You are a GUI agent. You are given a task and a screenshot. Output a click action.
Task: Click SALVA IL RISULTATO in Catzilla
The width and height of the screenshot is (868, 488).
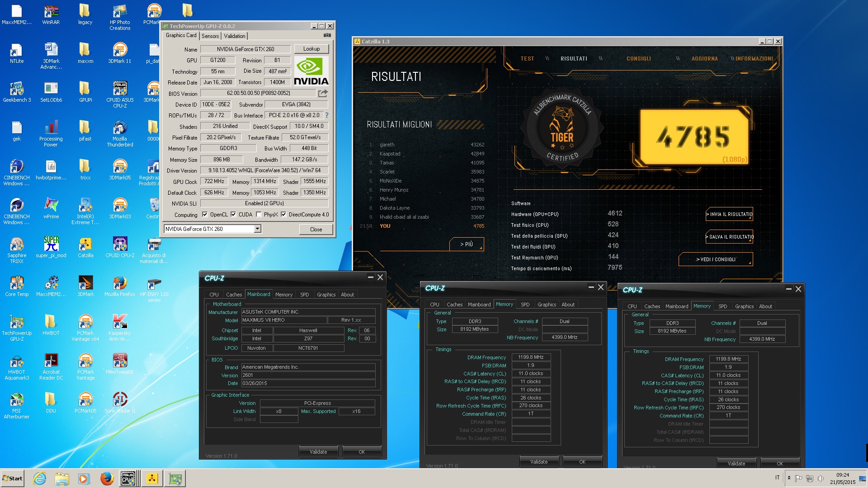(729, 237)
